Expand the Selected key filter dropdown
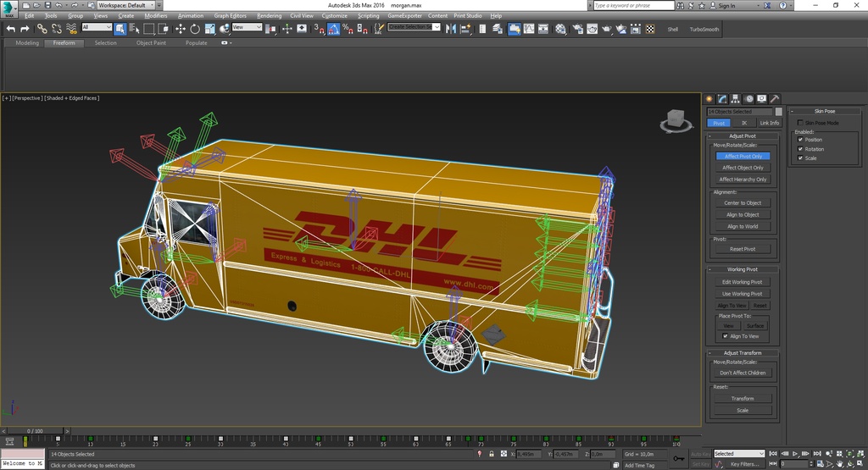This screenshot has height=470, width=868. 738,454
